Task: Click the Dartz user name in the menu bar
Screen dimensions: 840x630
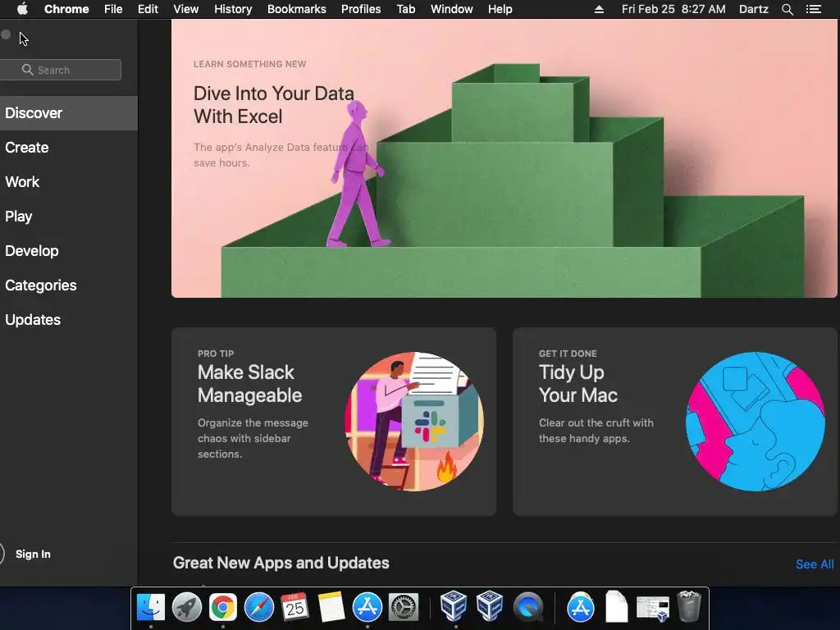Action: (754, 9)
